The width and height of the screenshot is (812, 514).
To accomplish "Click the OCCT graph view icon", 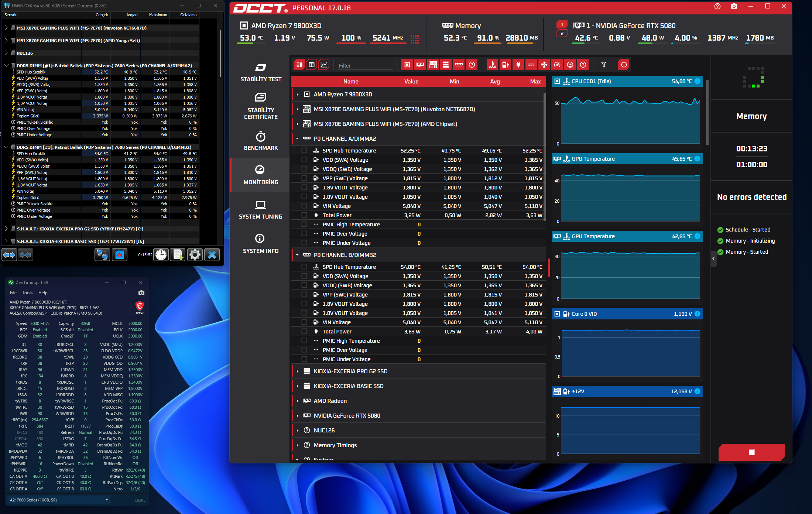I will [x=324, y=65].
